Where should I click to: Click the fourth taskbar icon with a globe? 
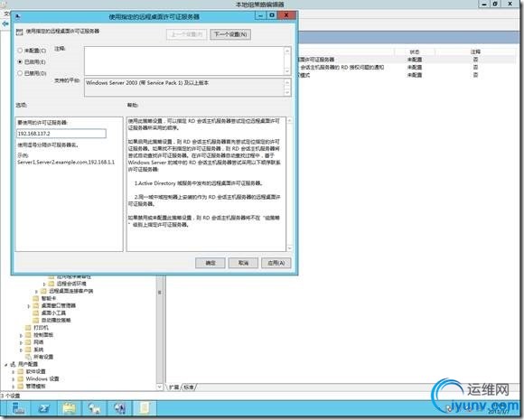point(94,408)
